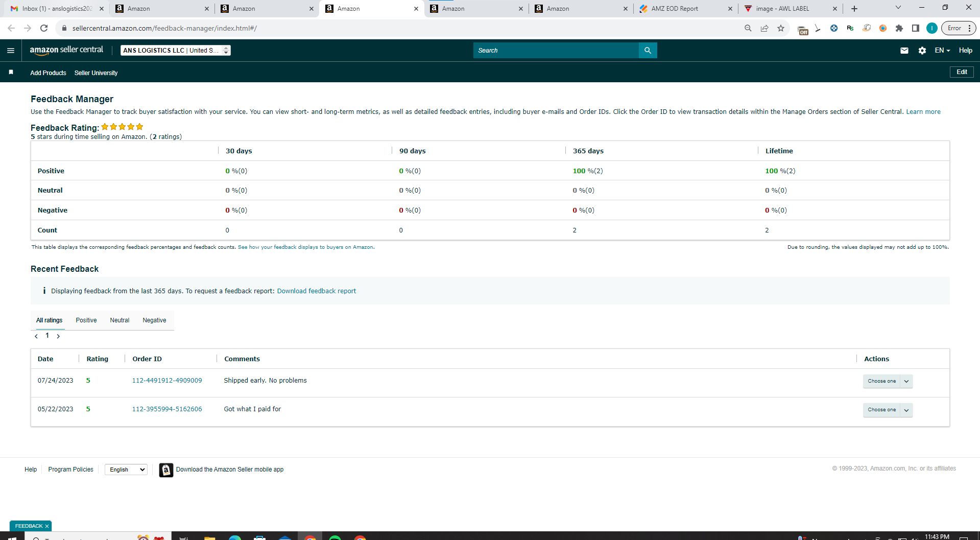Open Add Products in the nav bar
The height and width of the screenshot is (540, 980).
(x=48, y=73)
